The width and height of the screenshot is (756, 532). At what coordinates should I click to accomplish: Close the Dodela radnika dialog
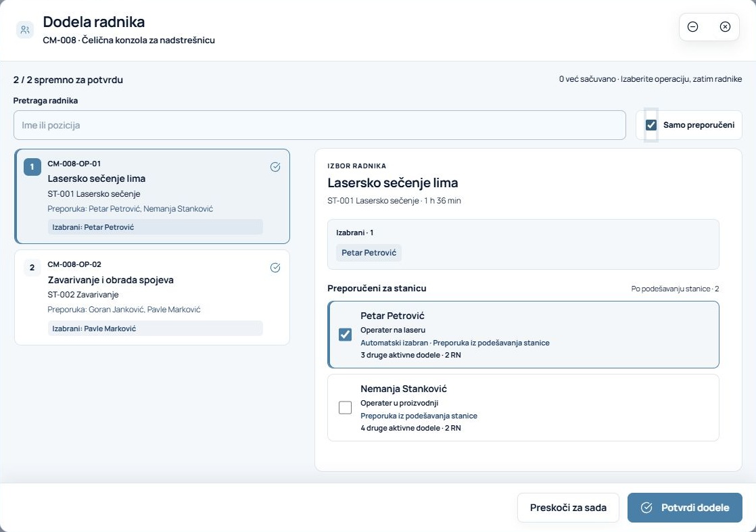point(725,27)
